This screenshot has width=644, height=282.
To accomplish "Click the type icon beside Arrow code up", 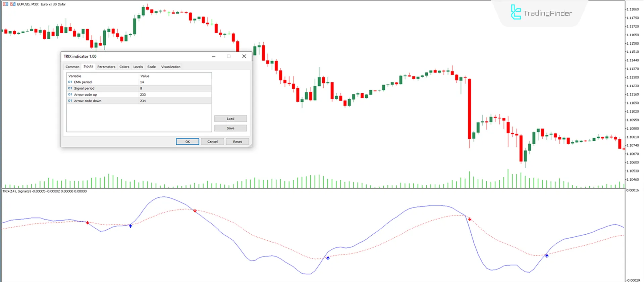I will (x=70, y=95).
